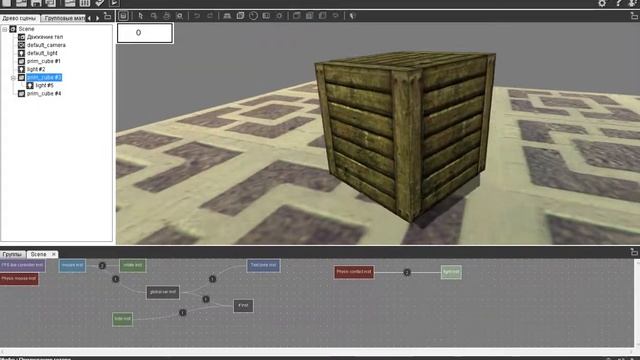Select the arrow cursor tool in the viewport toolbar

pos(140,16)
